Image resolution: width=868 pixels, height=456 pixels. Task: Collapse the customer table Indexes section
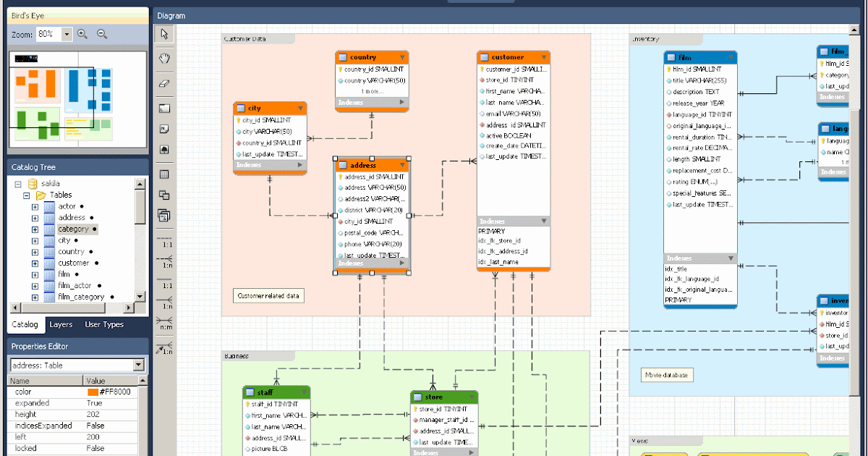tap(545, 221)
